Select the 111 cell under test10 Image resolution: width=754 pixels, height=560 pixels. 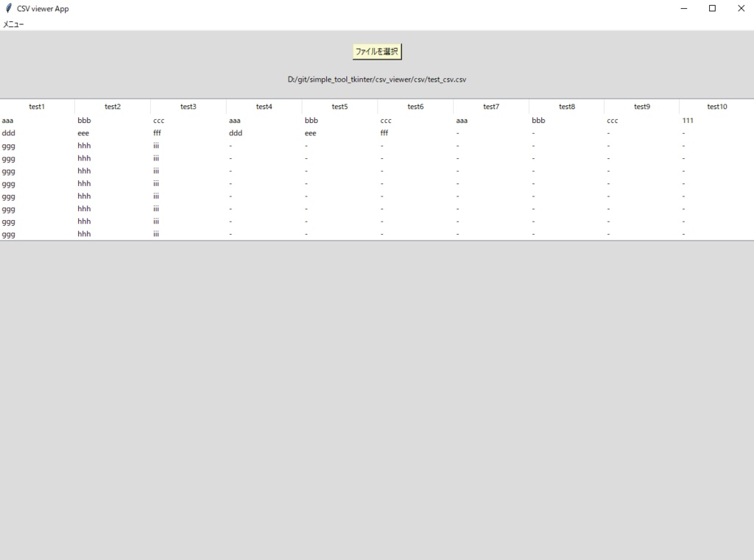[x=688, y=121]
